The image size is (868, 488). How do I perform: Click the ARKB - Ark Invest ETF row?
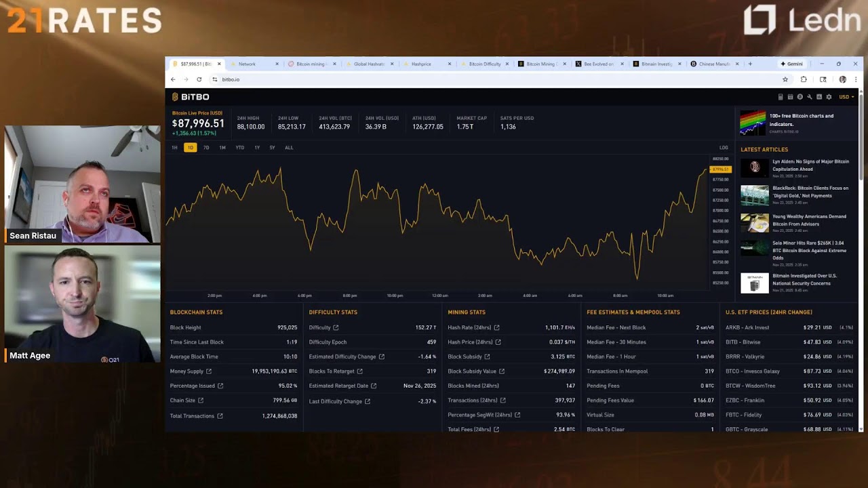point(789,327)
